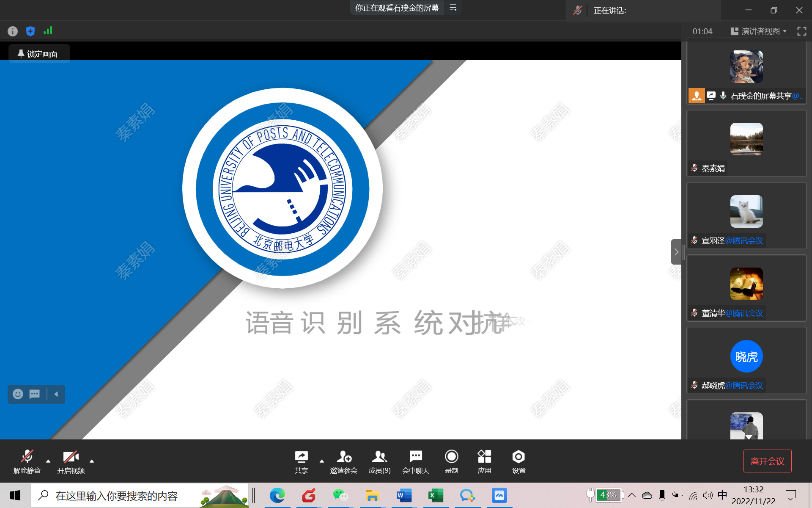
Task: Open Windows Start menu
Action: (15, 495)
